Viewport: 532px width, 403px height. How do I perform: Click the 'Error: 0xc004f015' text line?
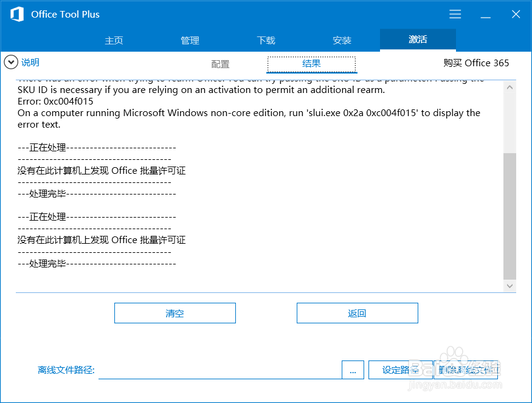pos(55,102)
